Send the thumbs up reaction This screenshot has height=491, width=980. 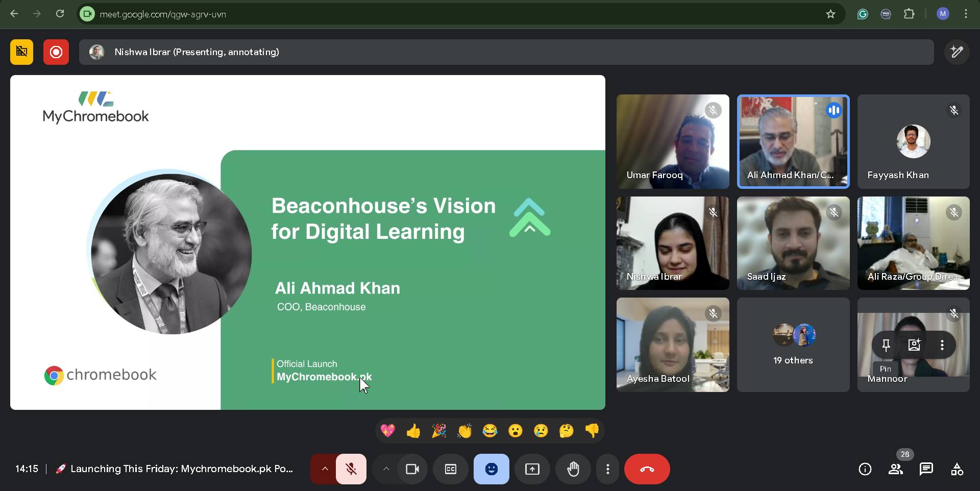point(413,431)
